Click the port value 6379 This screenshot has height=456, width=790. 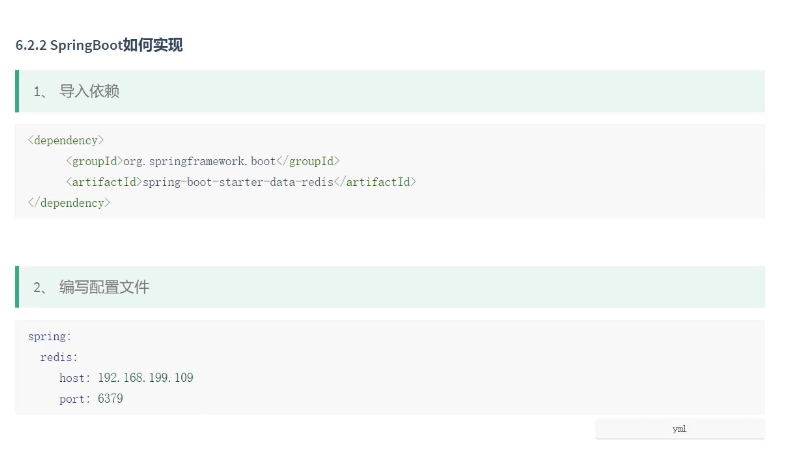click(111, 399)
